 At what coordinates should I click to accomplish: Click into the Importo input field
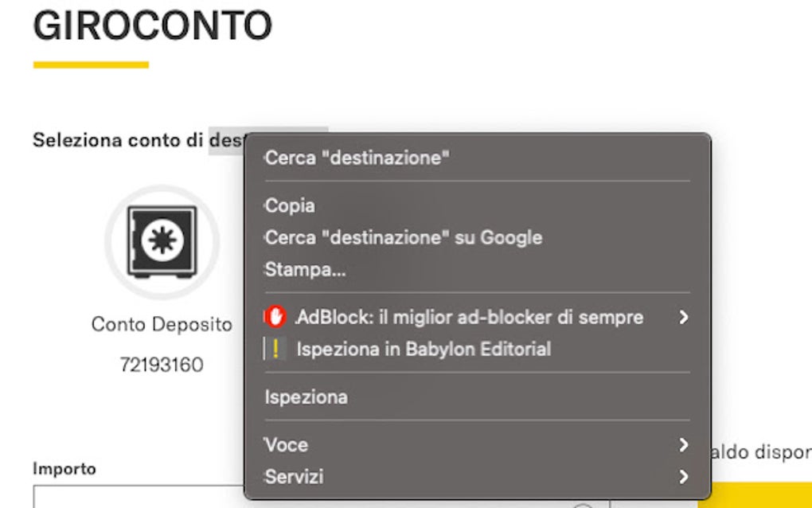(x=135, y=497)
